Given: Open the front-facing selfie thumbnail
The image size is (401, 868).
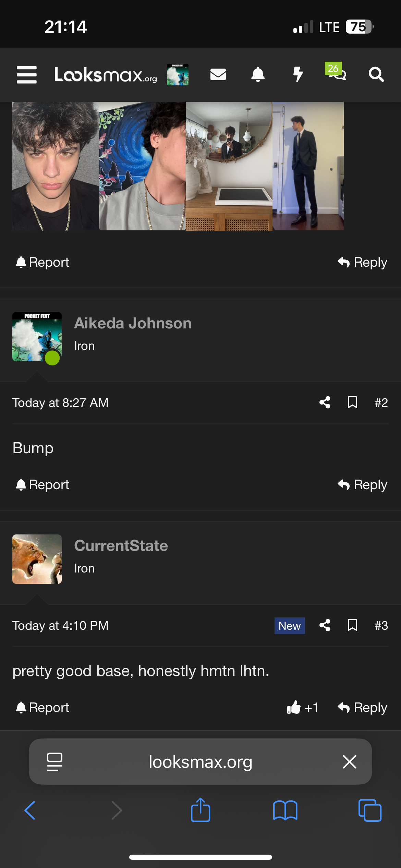Looking at the screenshot, I should (56, 166).
